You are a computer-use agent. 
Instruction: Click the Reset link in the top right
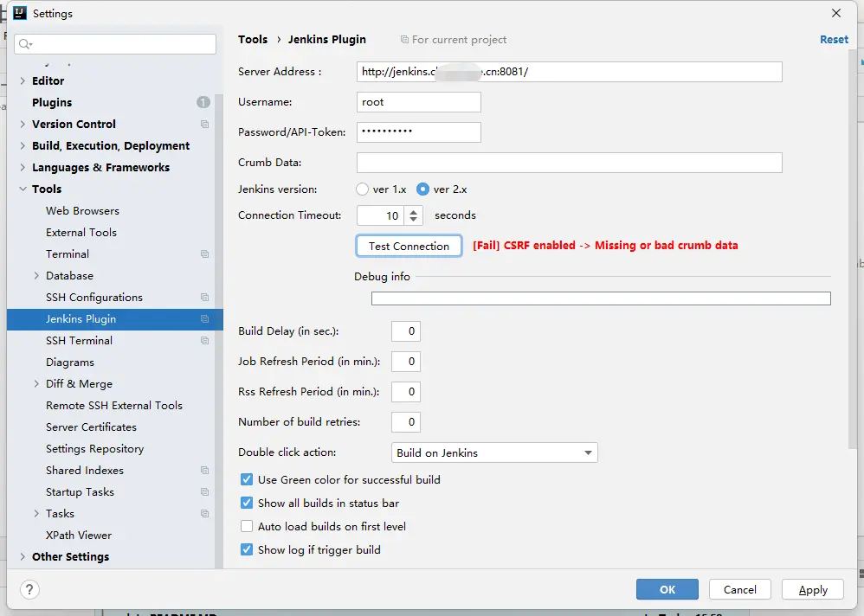833,39
